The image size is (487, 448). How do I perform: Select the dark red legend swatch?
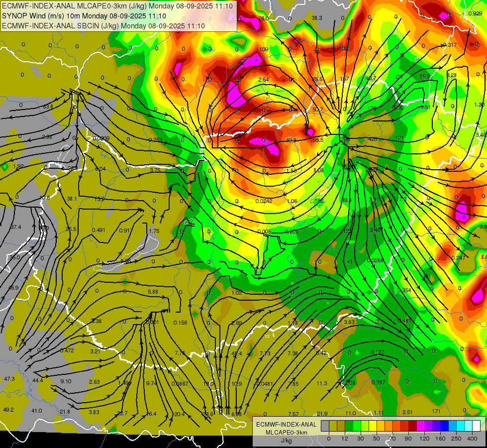[412, 426]
